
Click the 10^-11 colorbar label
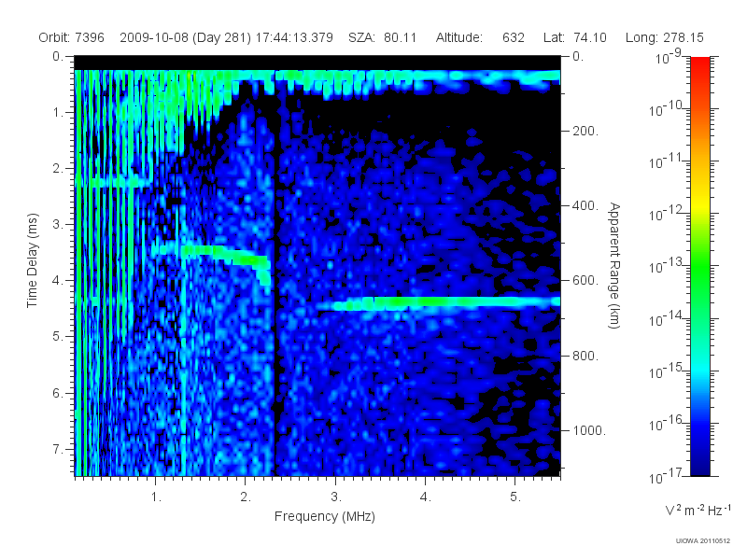(668, 162)
